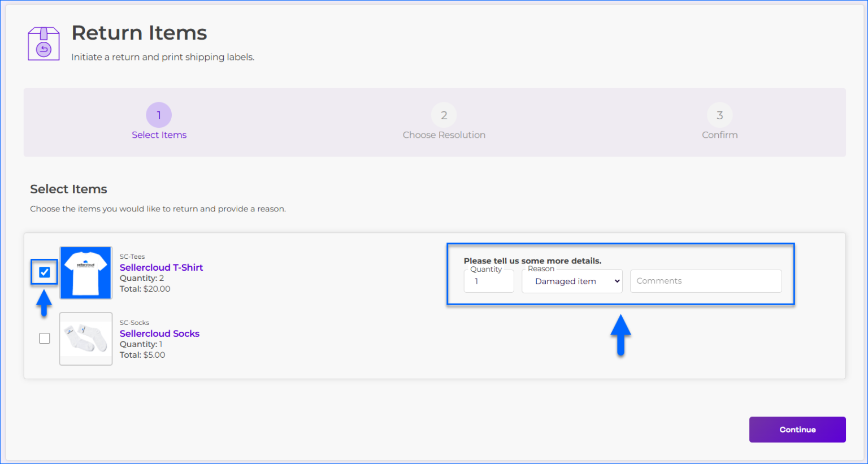Open the Sellercloud T-Shirt product link
The height and width of the screenshot is (464, 868).
click(x=161, y=267)
